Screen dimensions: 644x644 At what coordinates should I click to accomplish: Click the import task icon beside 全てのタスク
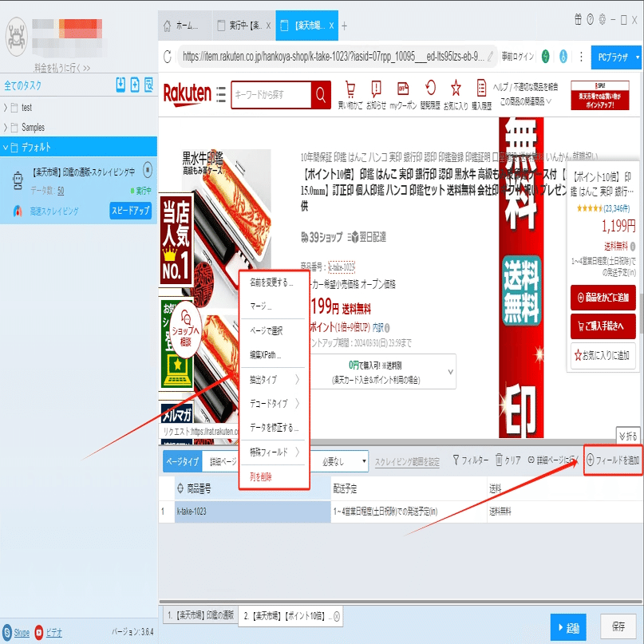[121, 85]
